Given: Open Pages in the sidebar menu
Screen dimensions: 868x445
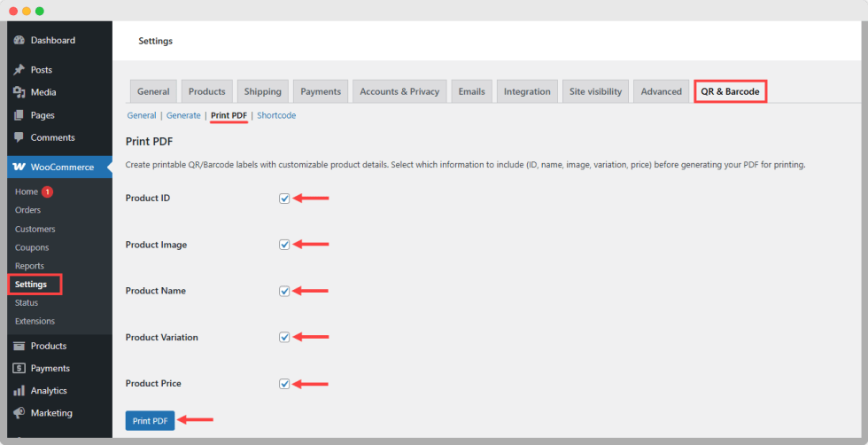Looking at the screenshot, I should pos(43,115).
